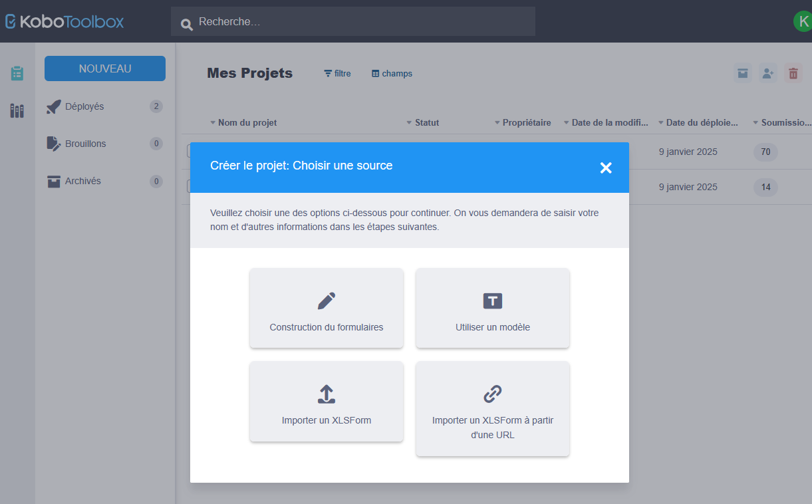
Task: Click the archive project icon in toolbar
Action: (743, 74)
